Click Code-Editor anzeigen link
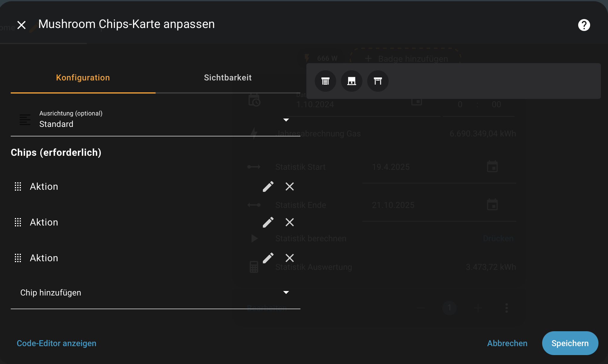 click(x=56, y=343)
